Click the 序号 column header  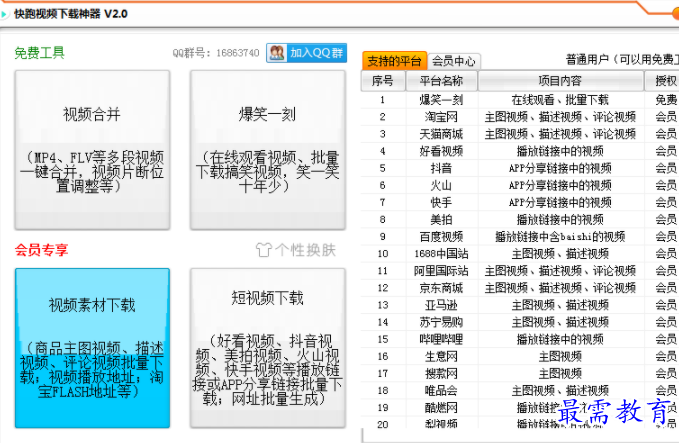tap(382, 81)
